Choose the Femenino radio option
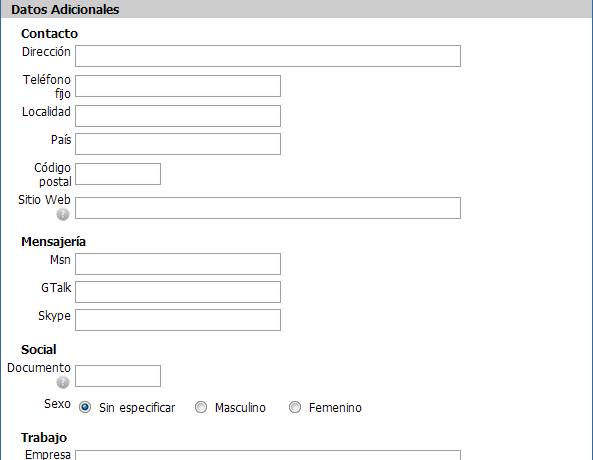593x460 pixels. [x=295, y=407]
